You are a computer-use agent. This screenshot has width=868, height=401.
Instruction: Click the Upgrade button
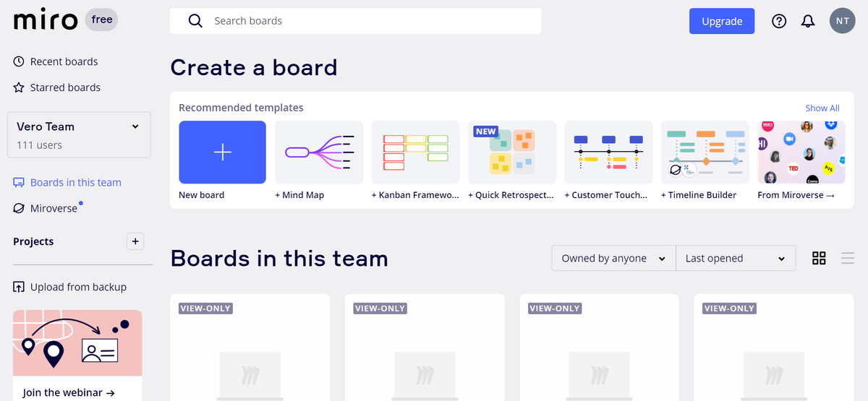pos(722,21)
